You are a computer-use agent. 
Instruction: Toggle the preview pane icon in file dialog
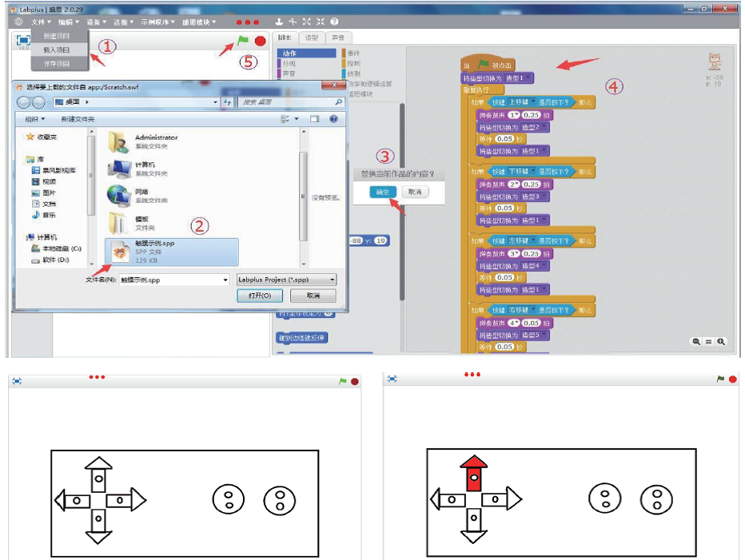314,119
